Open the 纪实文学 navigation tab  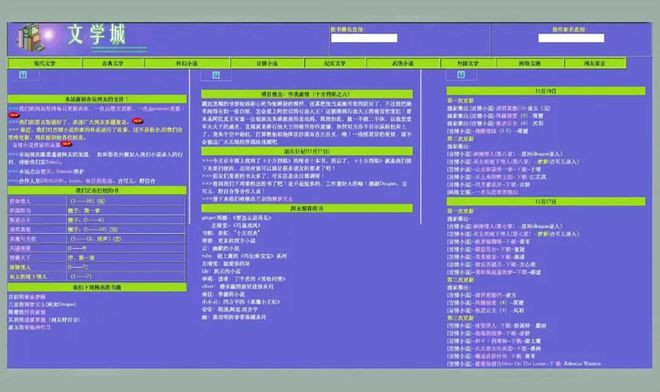point(335,64)
